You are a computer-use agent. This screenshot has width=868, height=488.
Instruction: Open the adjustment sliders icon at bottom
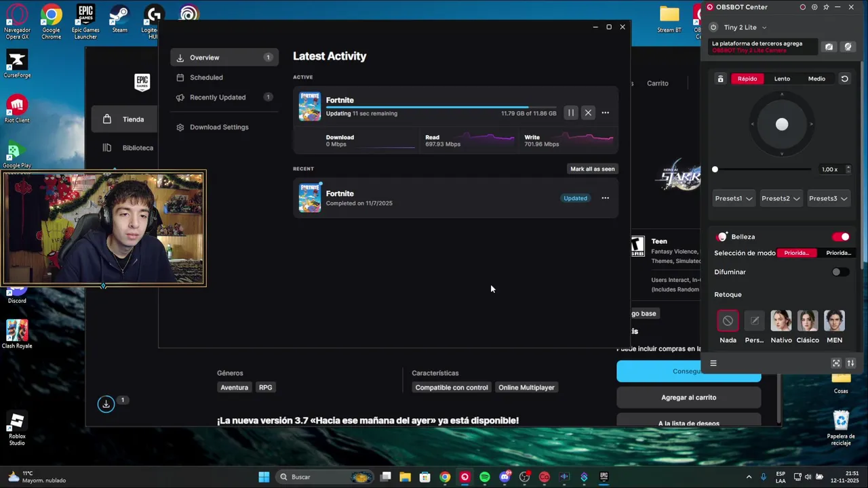coord(851,363)
